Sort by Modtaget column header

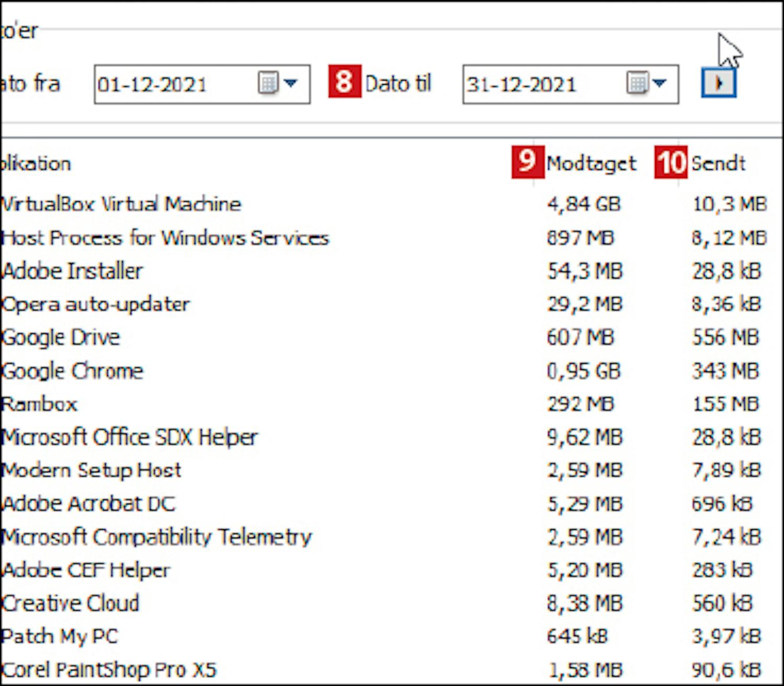pos(591,164)
